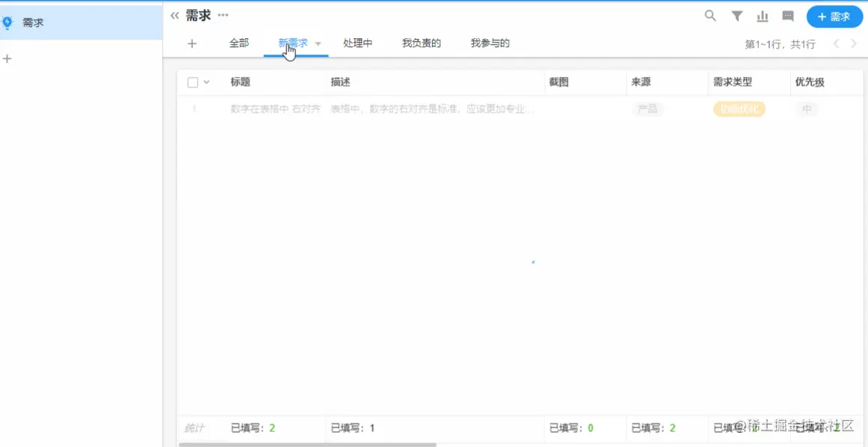Open the 新需求 tab dropdown arrow
The width and height of the screenshot is (868, 447).
[318, 43]
